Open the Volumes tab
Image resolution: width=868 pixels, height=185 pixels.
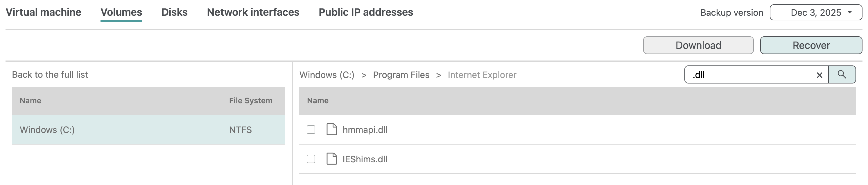click(121, 12)
